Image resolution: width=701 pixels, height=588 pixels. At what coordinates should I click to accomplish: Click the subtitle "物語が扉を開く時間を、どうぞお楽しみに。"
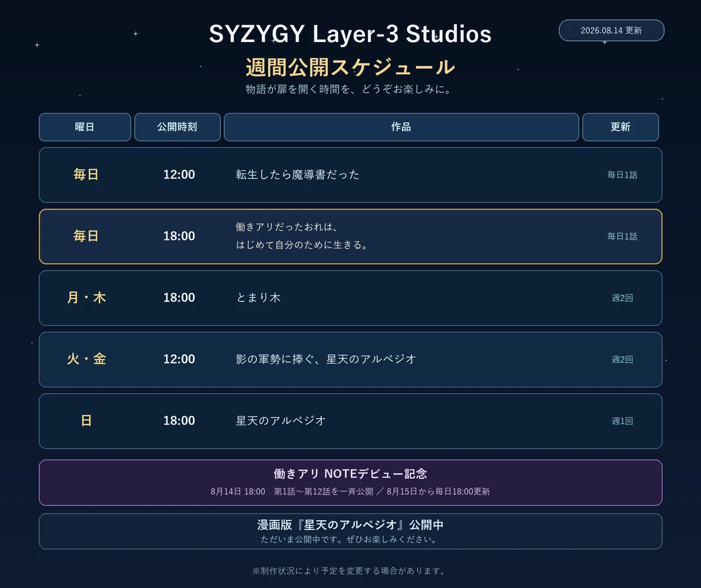(350, 89)
